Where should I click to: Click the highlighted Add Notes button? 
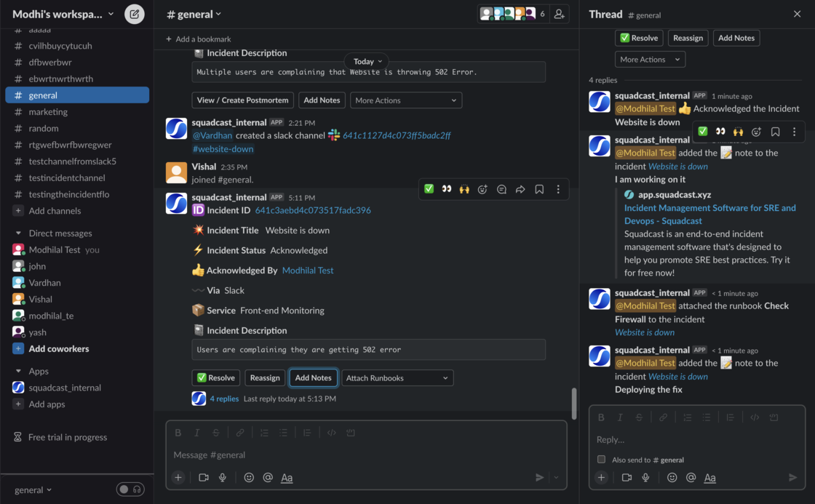(x=313, y=377)
